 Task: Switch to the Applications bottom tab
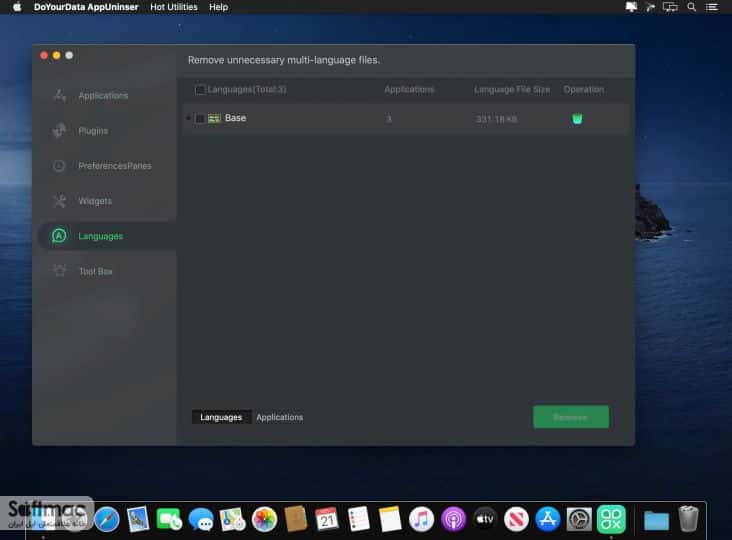280,417
